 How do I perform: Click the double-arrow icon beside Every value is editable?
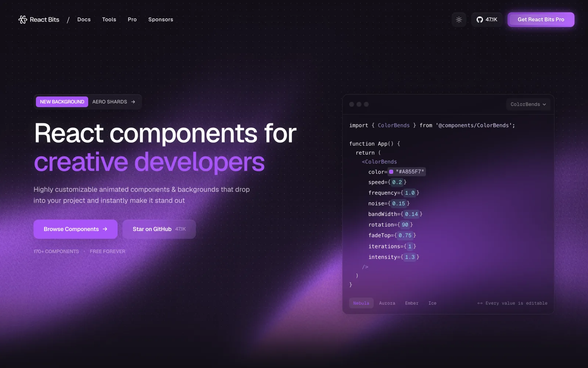(x=480, y=303)
